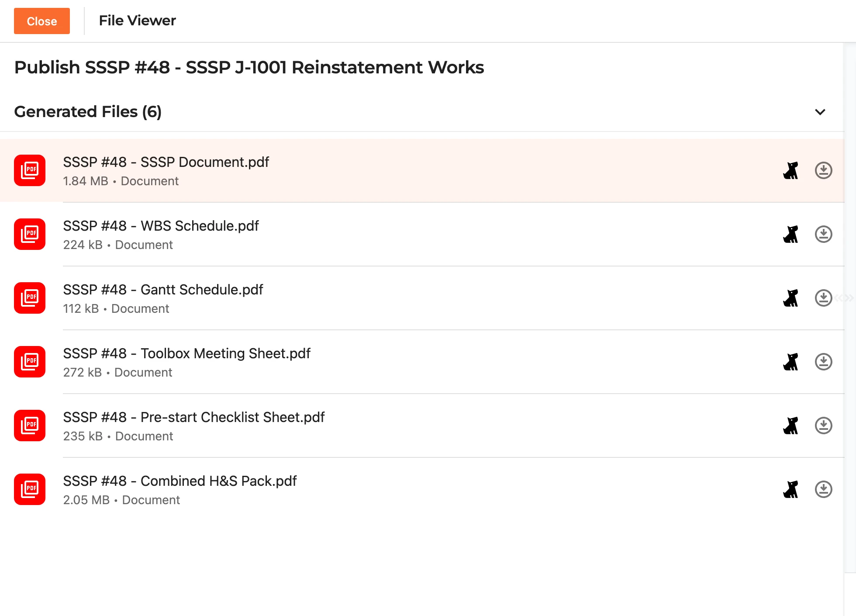Close the File Viewer
Screen dimensions: 856x616
pos(42,21)
